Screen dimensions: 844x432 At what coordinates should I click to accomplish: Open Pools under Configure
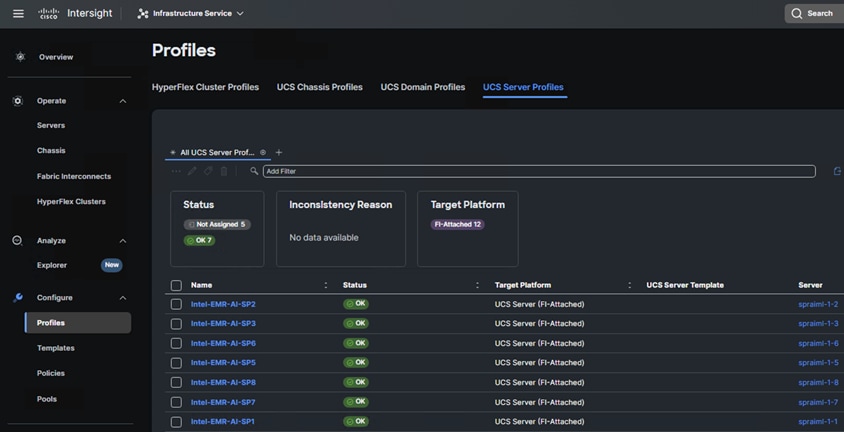[x=47, y=399]
